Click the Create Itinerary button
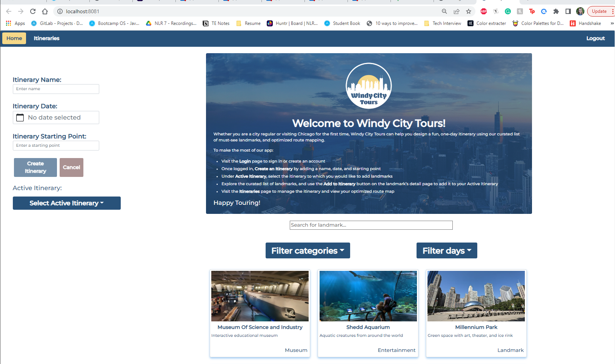This screenshot has width=615, height=364. pyautogui.click(x=35, y=167)
